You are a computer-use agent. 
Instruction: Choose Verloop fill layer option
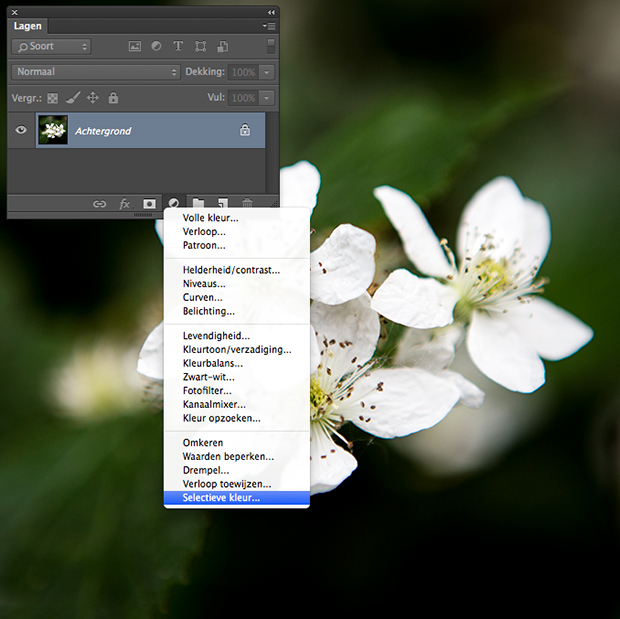point(236,231)
